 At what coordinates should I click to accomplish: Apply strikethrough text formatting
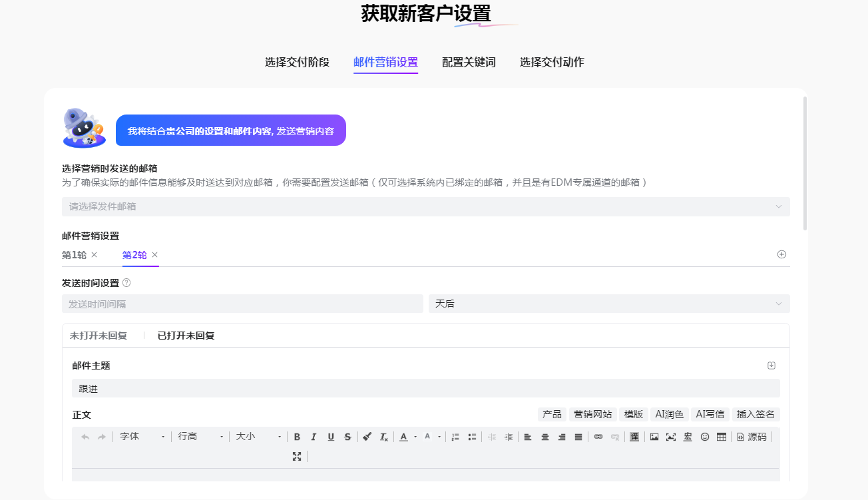click(x=347, y=437)
